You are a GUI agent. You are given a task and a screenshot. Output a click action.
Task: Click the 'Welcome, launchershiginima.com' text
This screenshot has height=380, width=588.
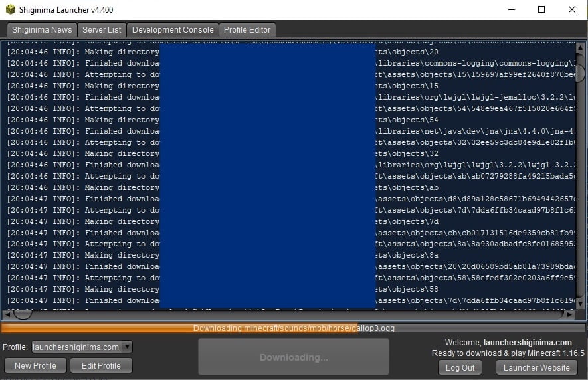point(508,343)
